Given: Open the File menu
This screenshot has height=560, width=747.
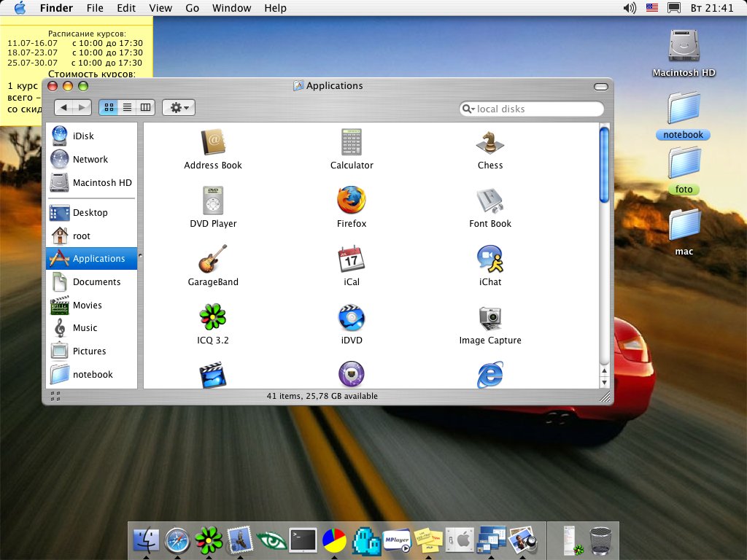Looking at the screenshot, I should [95, 8].
